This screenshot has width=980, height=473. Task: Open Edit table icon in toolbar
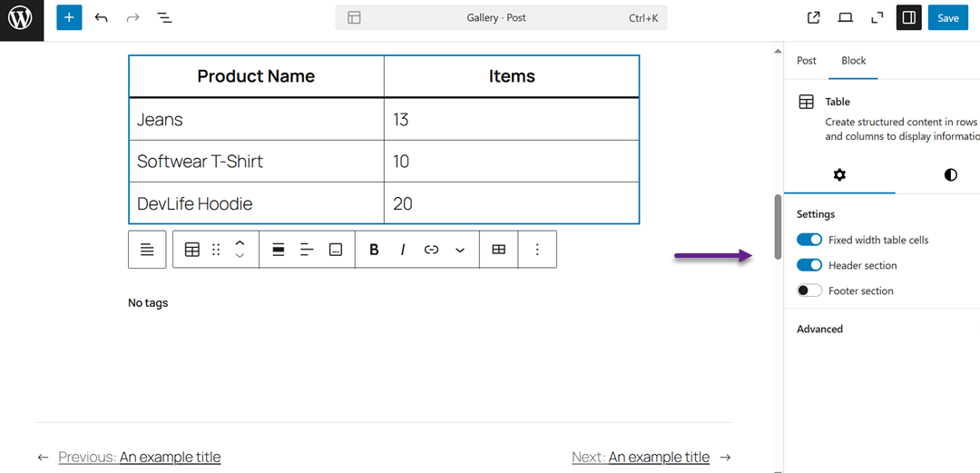tap(498, 250)
